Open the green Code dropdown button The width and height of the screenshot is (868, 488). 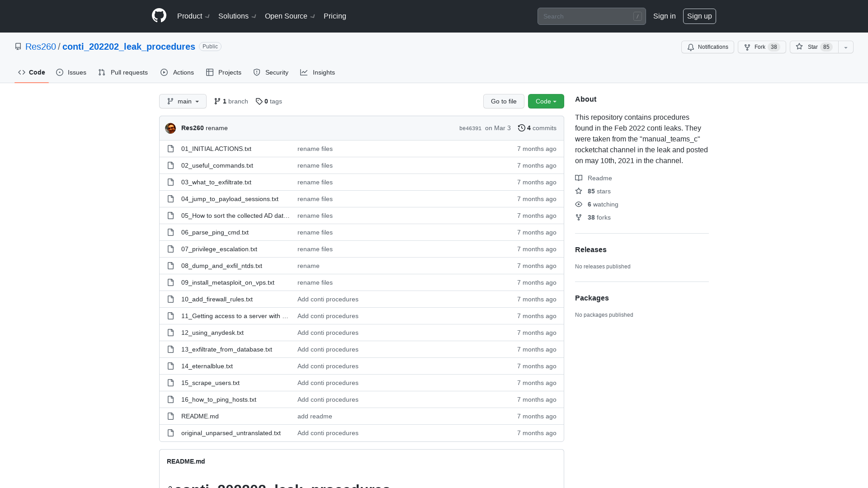point(546,101)
